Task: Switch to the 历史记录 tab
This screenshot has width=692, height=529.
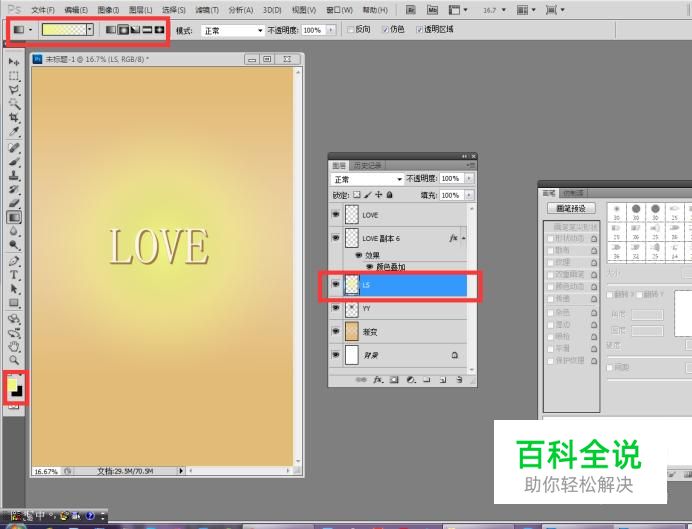Action: click(x=367, y=165)
